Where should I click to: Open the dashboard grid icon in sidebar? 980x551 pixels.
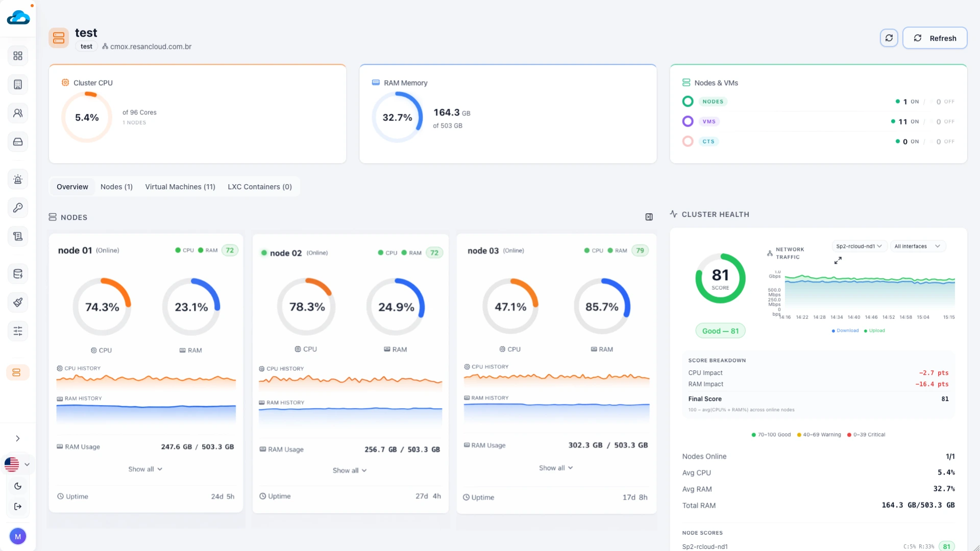pyautogui.click(x=18, y=56)
